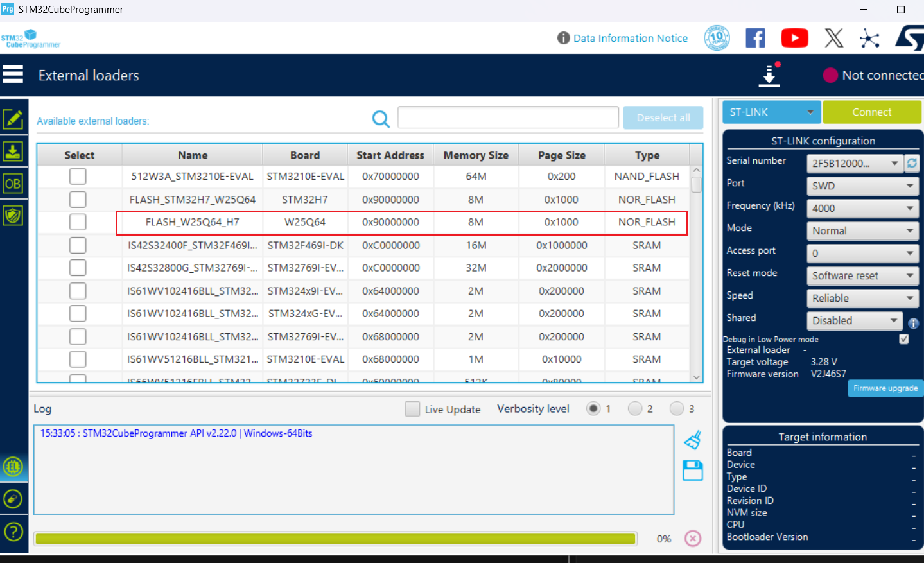Open External Loaders panel icon

(13, 467)
